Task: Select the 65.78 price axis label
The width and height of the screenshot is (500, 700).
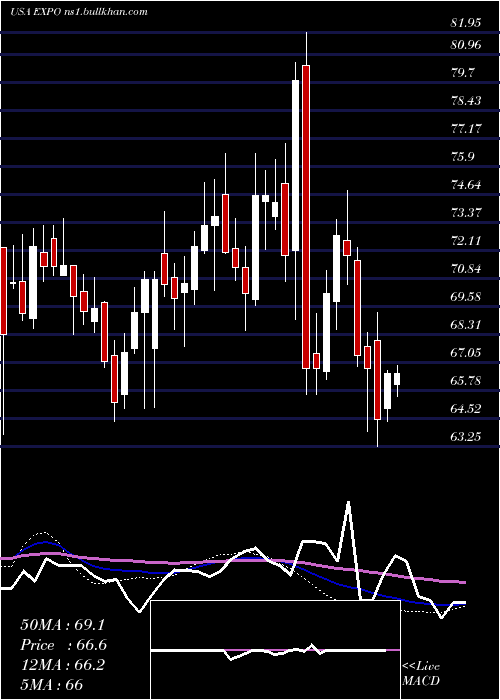Action: 466,381
